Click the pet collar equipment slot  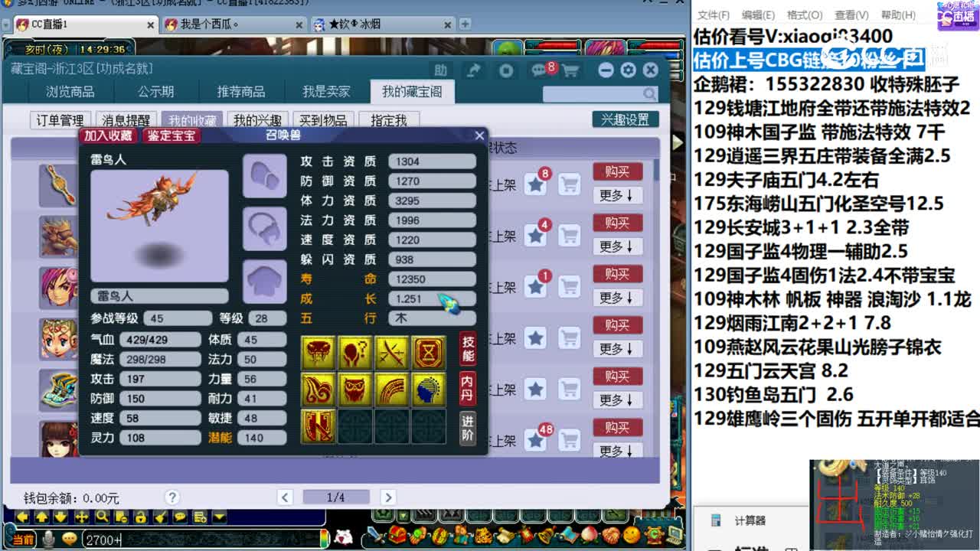[264, 229]
